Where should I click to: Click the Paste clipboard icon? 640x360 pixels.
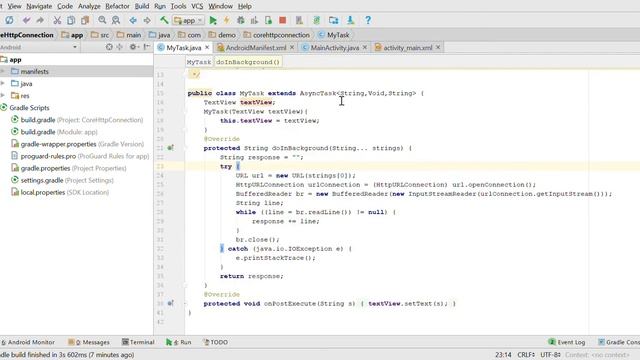[x=85, y=20]
